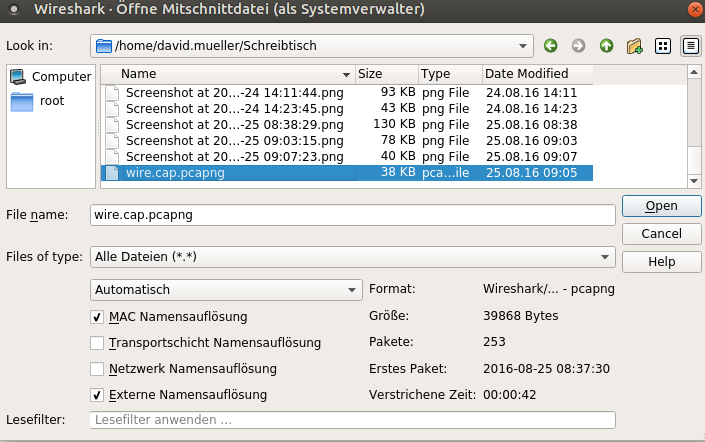Viewport: 705px width, 442px height.
Task: Click file icon of wire.cap.pcapng
Action: (x=112, y=173)
